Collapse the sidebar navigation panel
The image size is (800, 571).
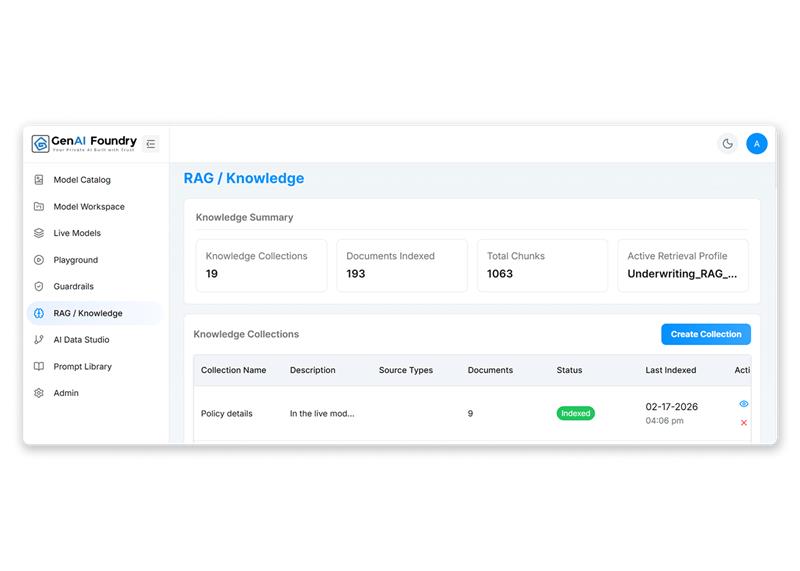pos(151,144)
